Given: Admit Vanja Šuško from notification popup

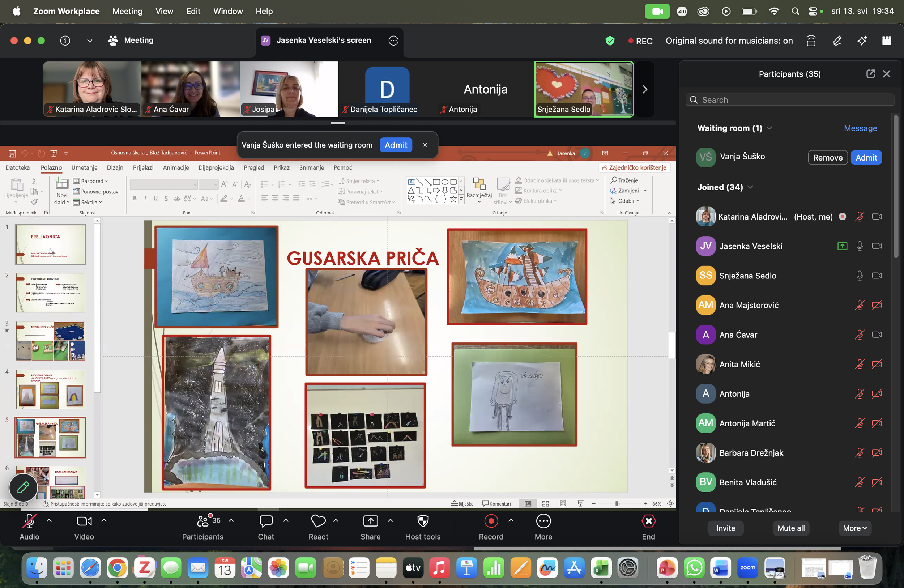Looking at the screenshot, I should point(396,145).
